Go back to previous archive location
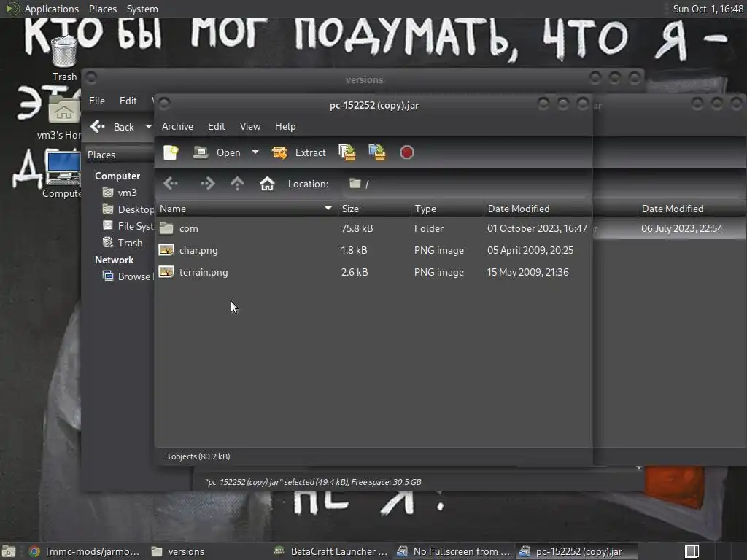This screenshot has height=560, width=747. (171, 183)
